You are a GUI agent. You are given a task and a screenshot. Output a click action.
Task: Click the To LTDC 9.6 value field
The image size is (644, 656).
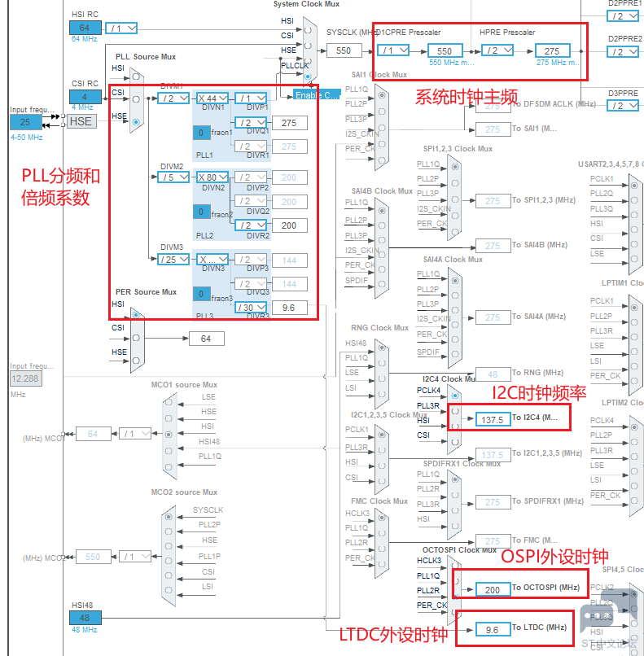pyautogui.click(x=493, y=630)
